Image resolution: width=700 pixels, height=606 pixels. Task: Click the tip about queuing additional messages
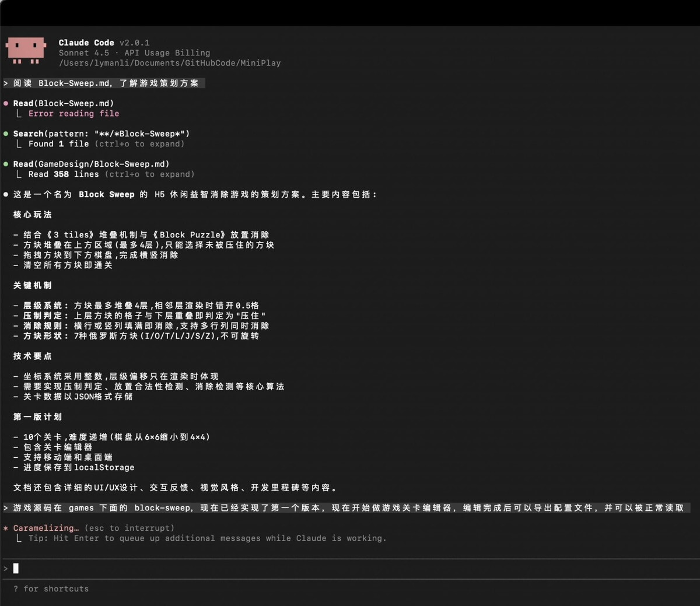tap(207, 538)
